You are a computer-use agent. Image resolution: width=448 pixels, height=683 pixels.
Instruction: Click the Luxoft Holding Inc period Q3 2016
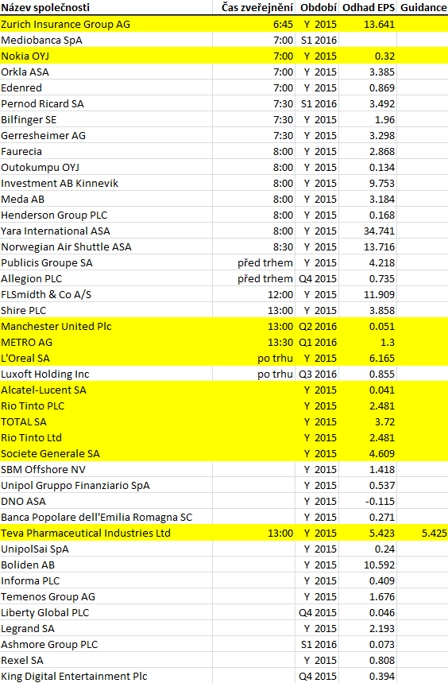point(317,374)
